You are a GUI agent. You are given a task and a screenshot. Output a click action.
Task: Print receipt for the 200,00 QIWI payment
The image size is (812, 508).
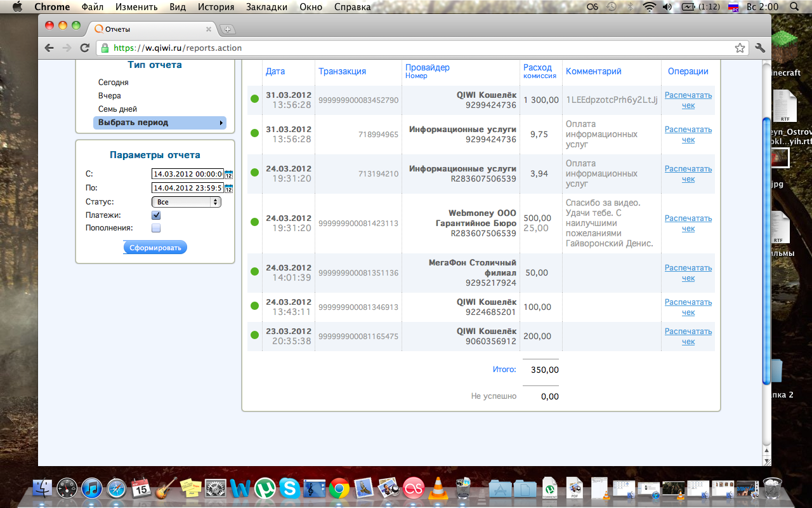[x=688, y=337]
